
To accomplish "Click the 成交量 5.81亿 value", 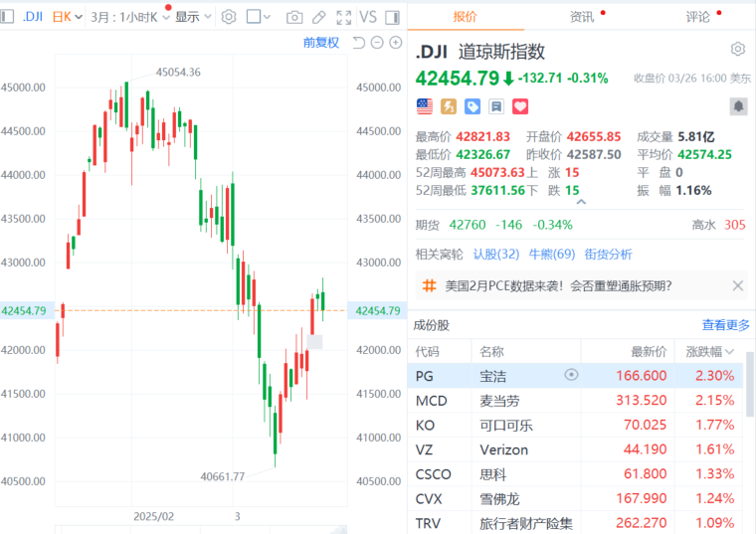I will tap(695, 137).
